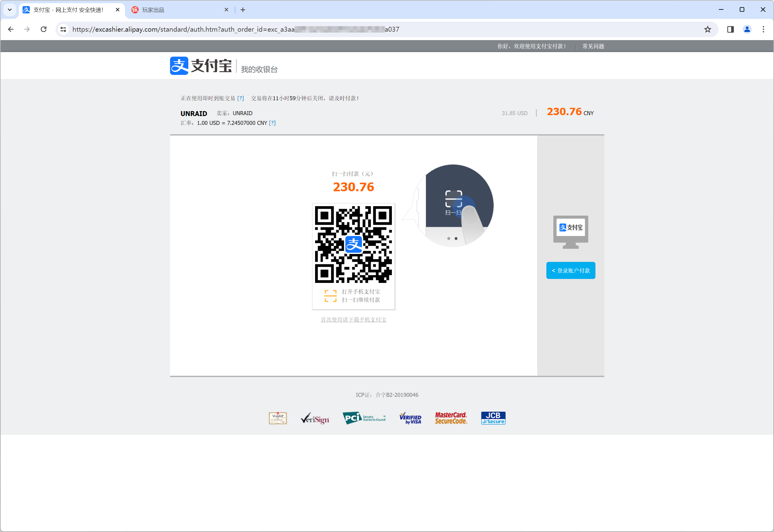
Task: Click the JCB J/Secure badge
Action: click(493, 418)
